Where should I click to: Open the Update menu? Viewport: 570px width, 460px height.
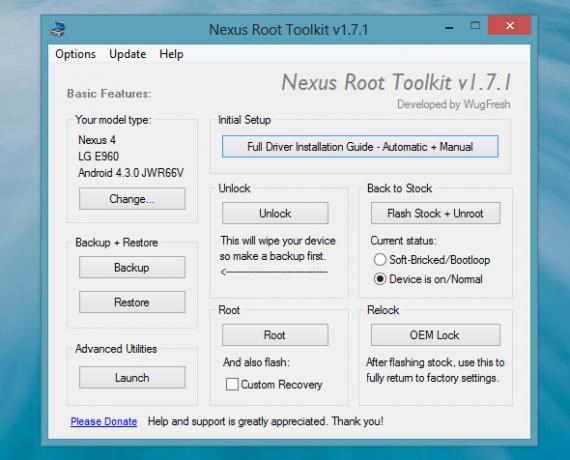pyautogui.click(x=128, y=54)
